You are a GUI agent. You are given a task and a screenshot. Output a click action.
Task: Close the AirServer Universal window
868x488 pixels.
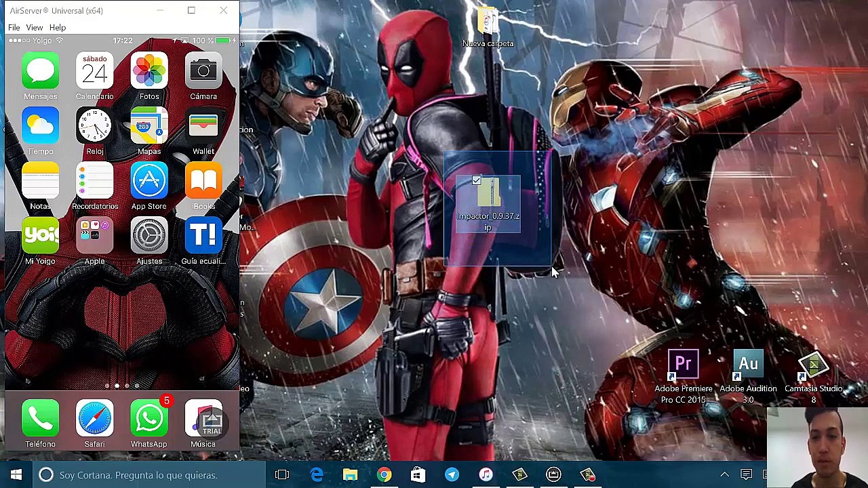[223, 10]
